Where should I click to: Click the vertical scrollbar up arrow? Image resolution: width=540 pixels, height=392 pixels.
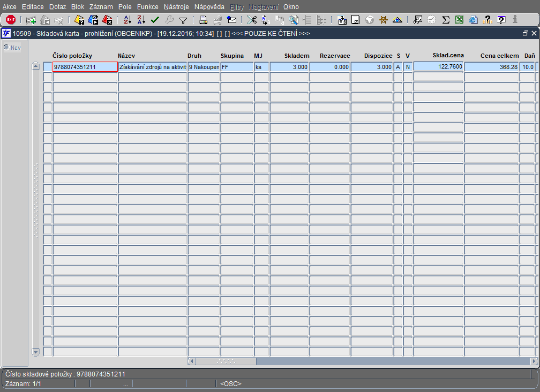[x=35, y=66]
